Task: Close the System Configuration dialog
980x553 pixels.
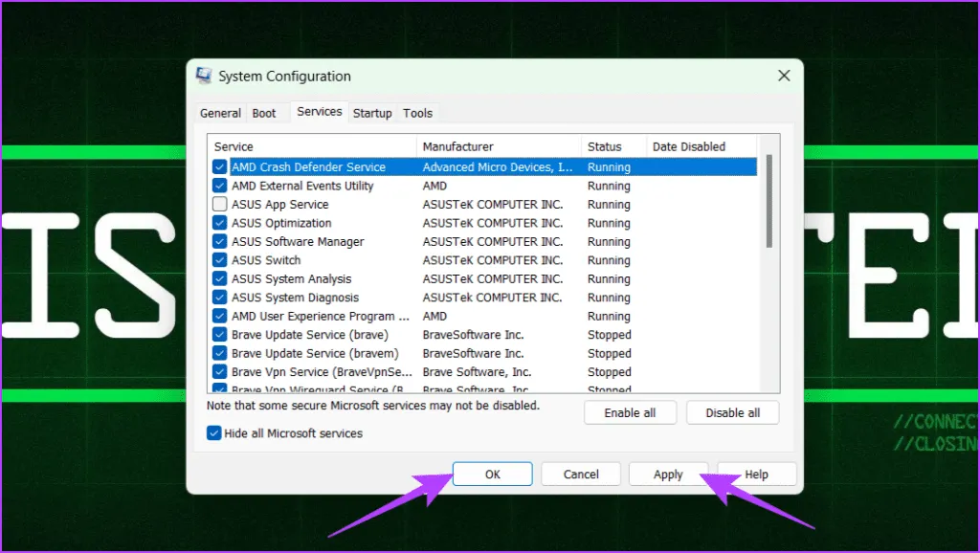Action: [784, 76]
